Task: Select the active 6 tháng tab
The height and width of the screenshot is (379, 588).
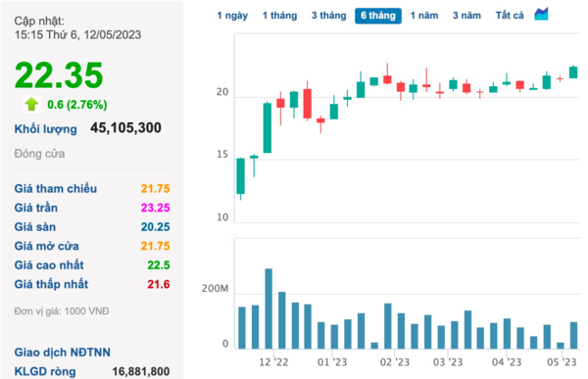Action: coord(378,16)
